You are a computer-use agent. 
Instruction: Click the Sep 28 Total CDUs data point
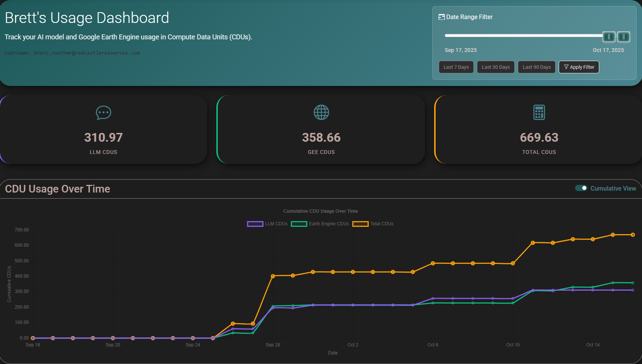[273, 276]
